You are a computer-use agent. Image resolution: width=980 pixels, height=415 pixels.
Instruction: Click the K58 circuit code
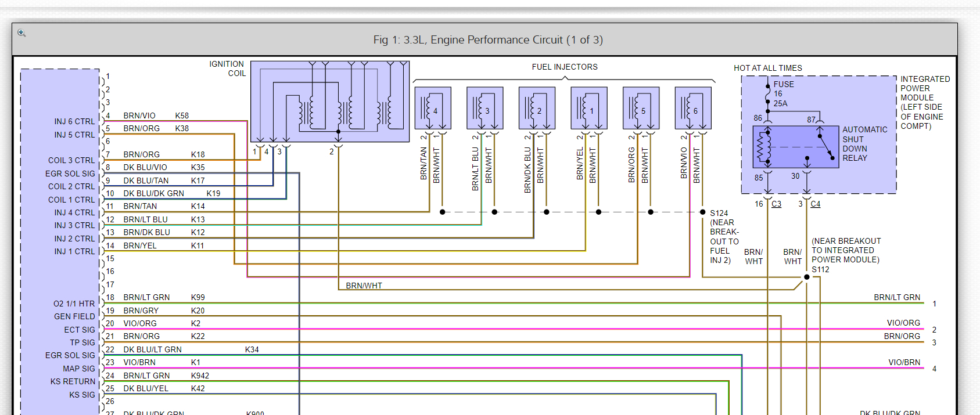click(x=182, y=116)
